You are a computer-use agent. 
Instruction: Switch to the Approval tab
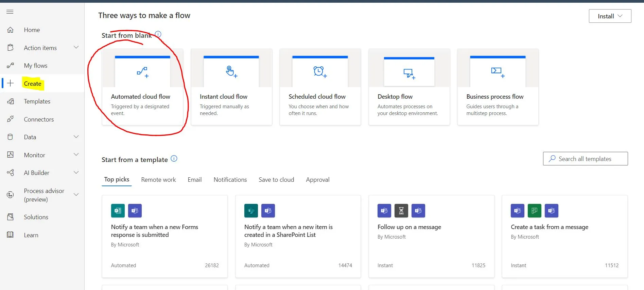coord(317,180)
